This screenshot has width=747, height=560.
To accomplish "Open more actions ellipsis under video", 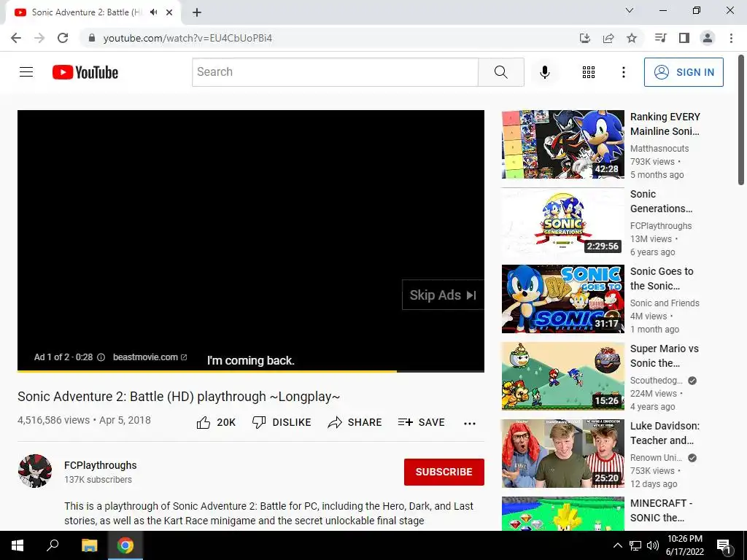I will [470, 423].
